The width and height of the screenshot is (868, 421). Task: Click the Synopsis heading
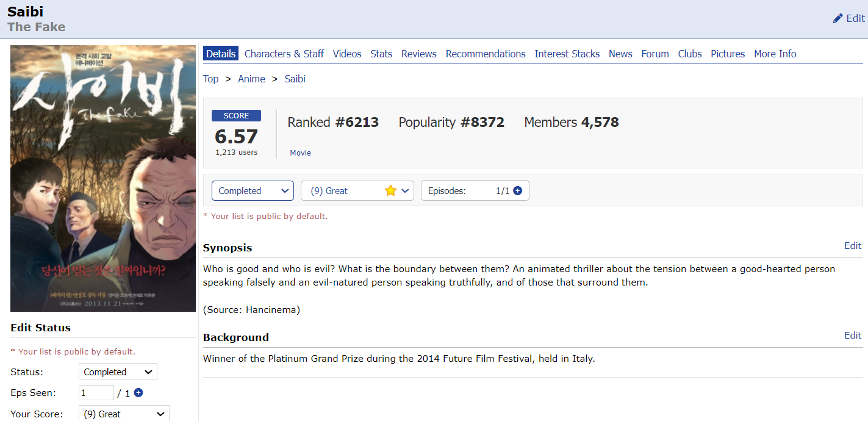coord(228,248)
